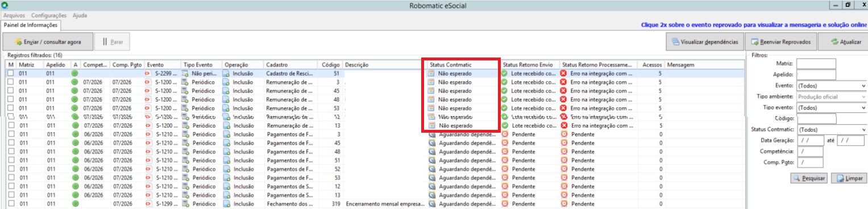Click the green check icon in S-1200 code 48 row
Image resolution: width=868 pixels, height=209 pixels.
click(504, 99)
